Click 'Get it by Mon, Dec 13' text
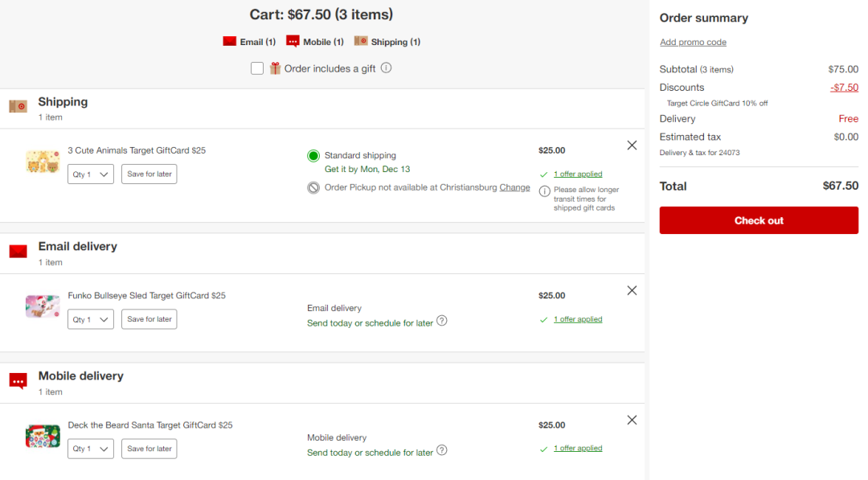 pos(367,170)
